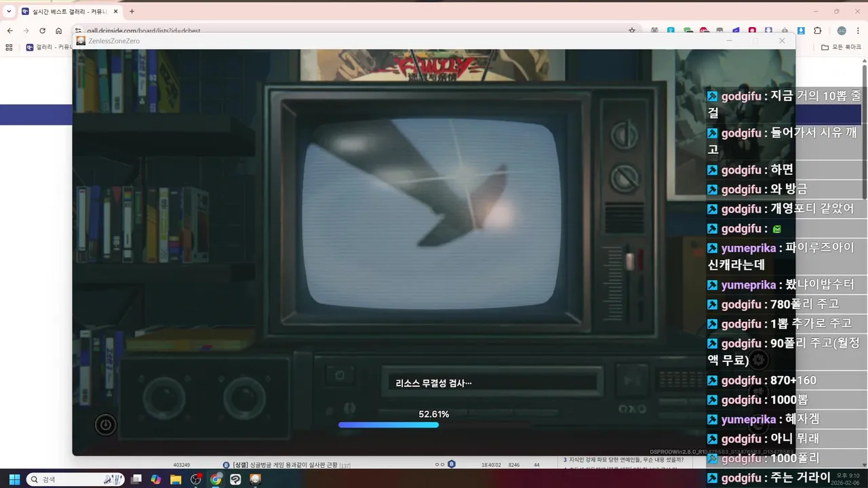Viewport: 868px width, 488px height.
Task: Click chat message '1뽑 추가로 주고'
Action: click(x=811, y=324)
